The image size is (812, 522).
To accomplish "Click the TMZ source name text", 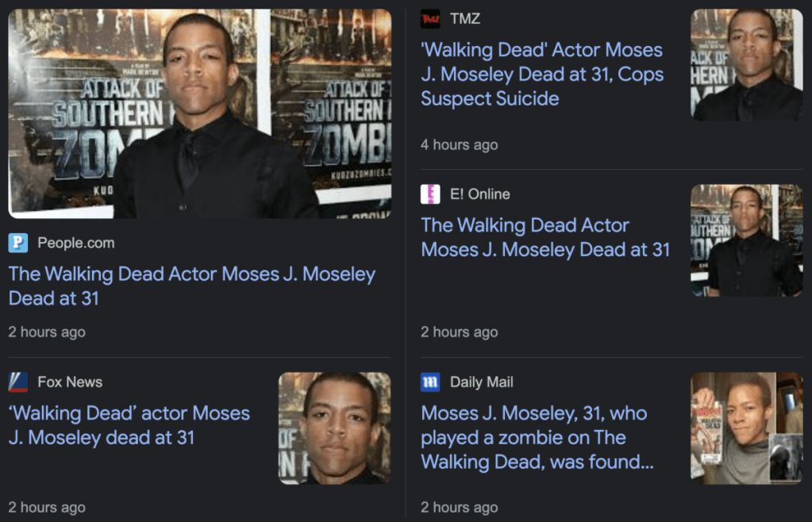I will click(465, 18).
